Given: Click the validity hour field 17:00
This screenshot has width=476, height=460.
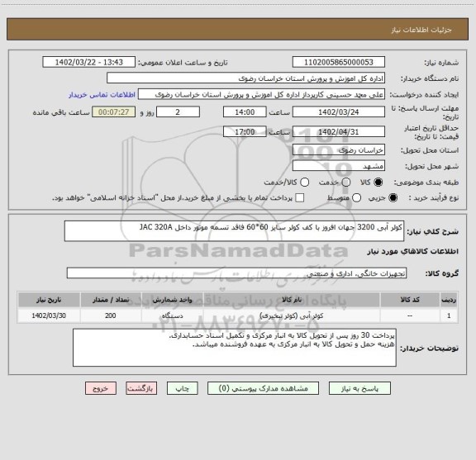Looking at the screenshot, I should pyautogui.click(x=245, y=131).
